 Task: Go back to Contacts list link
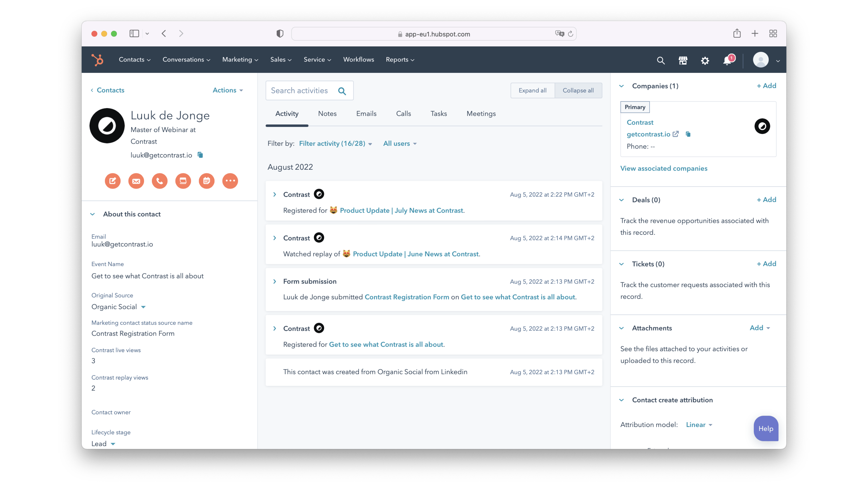pos(107,90)
